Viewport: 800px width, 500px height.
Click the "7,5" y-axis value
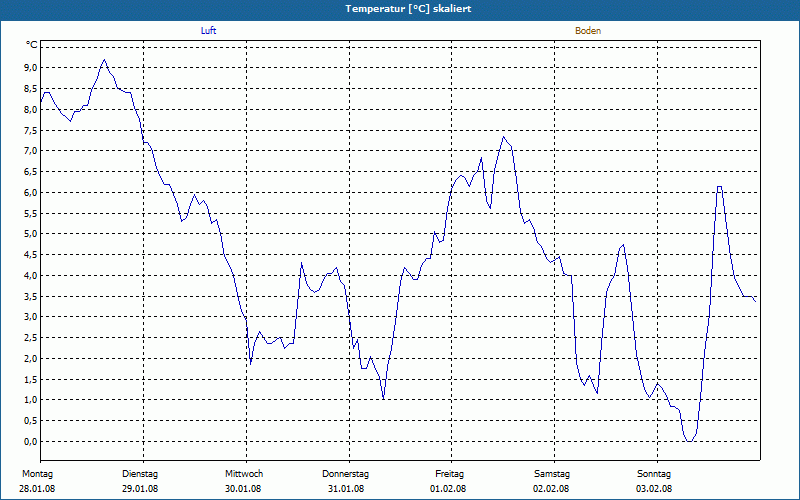coord(31,130)
